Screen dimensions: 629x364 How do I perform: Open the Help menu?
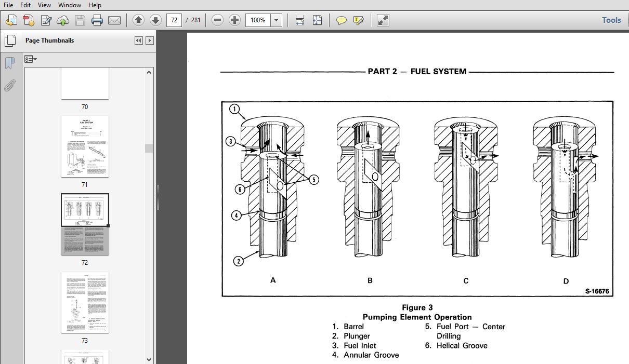coord(95,5)
